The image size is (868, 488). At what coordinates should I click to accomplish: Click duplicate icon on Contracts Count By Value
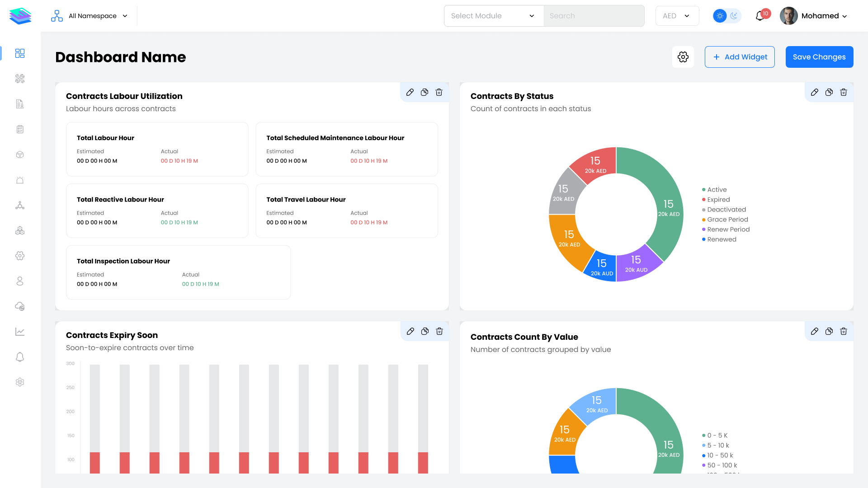pyautogui.click(x=829, y=331)
